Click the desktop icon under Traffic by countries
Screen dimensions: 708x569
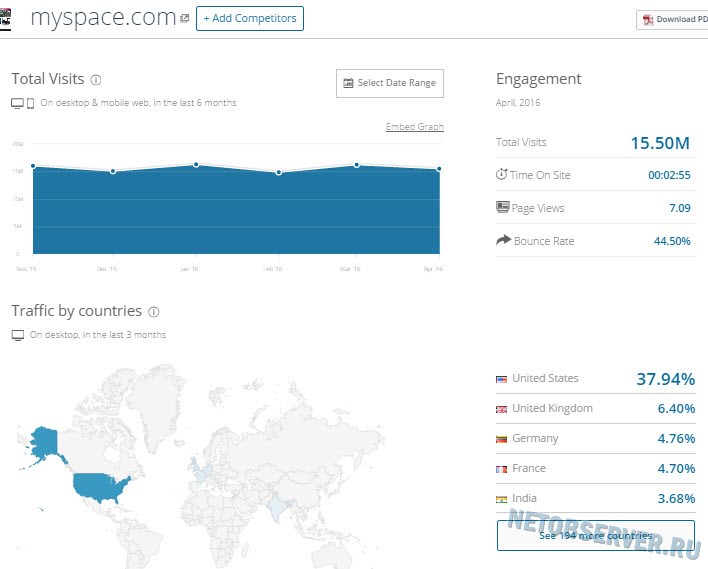tap(18, 335)
